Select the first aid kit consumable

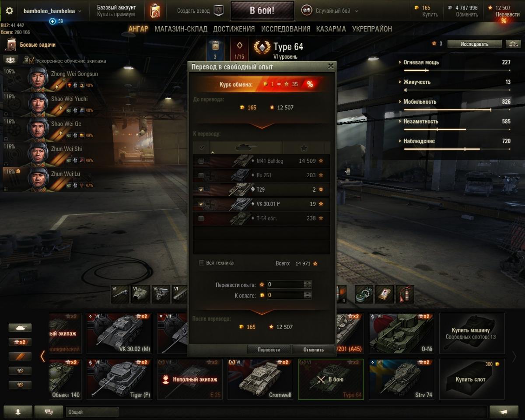tap(385, 294)
